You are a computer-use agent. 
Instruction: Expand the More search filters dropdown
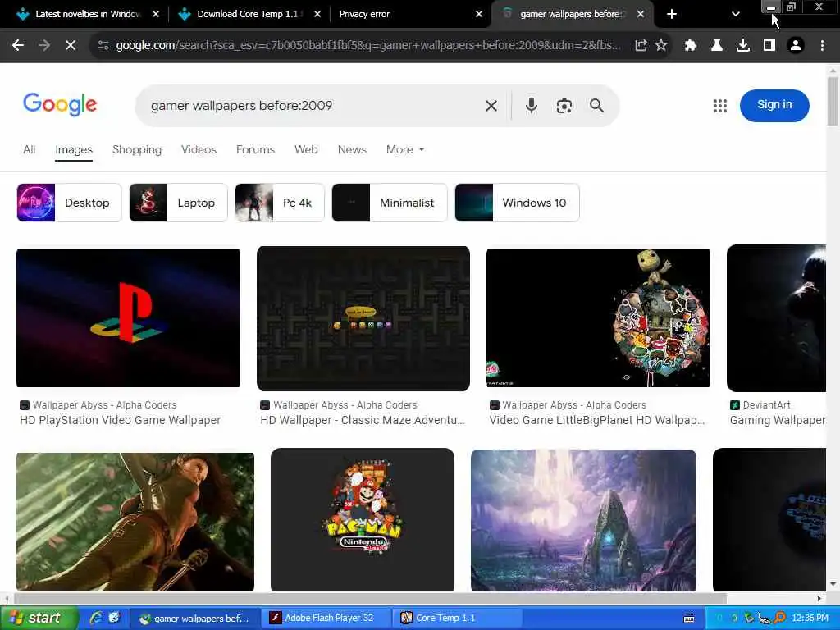pyautogui.click(x=405, y=149)
